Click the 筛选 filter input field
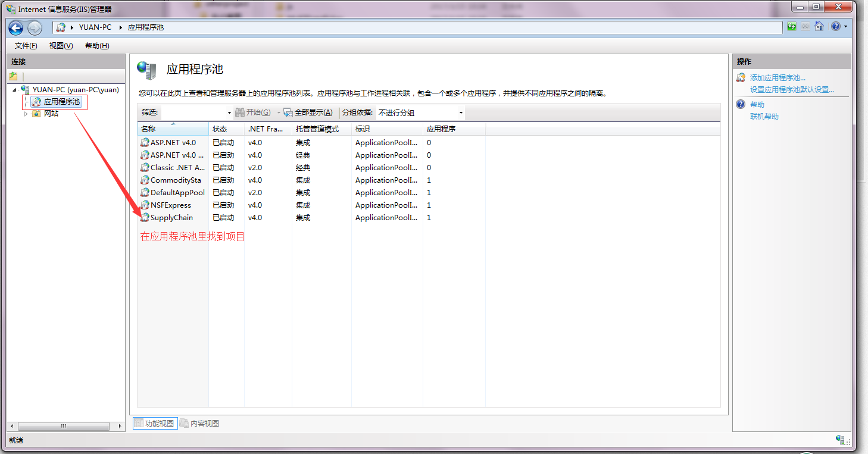This screenshot has height=454, width=868. click(x=193, y=112)
